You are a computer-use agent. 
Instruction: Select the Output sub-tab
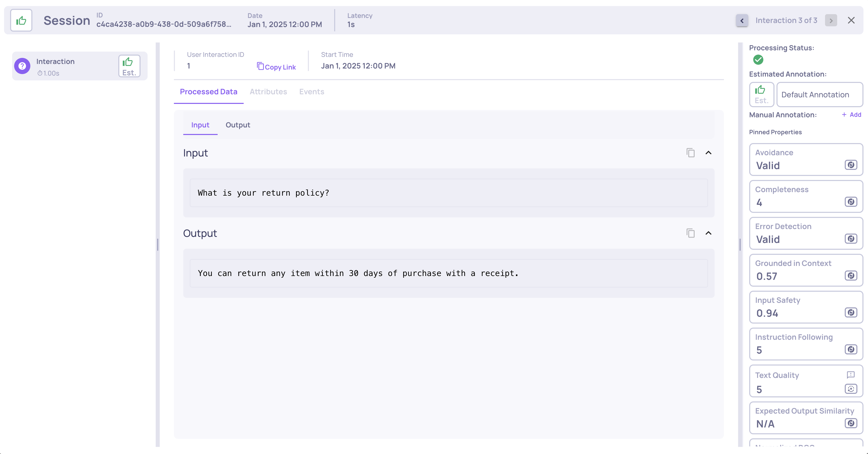pos(238,125)
